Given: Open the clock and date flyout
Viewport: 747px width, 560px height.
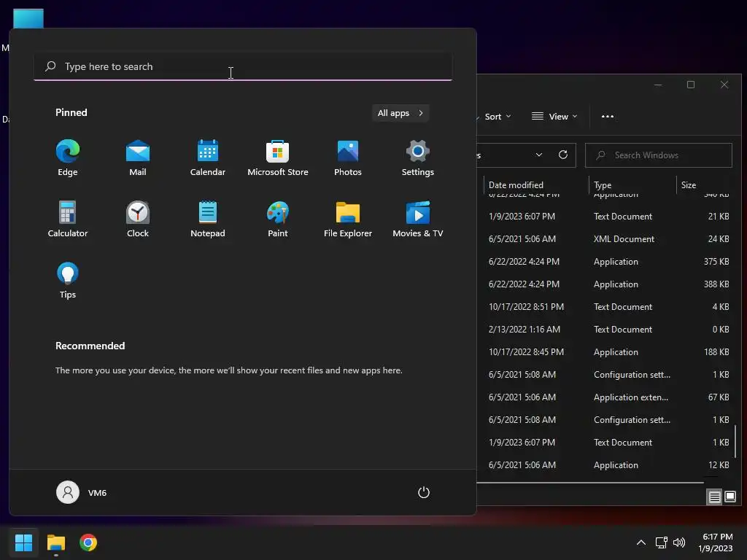Looking at the screenshot, I should coord(716,542).
